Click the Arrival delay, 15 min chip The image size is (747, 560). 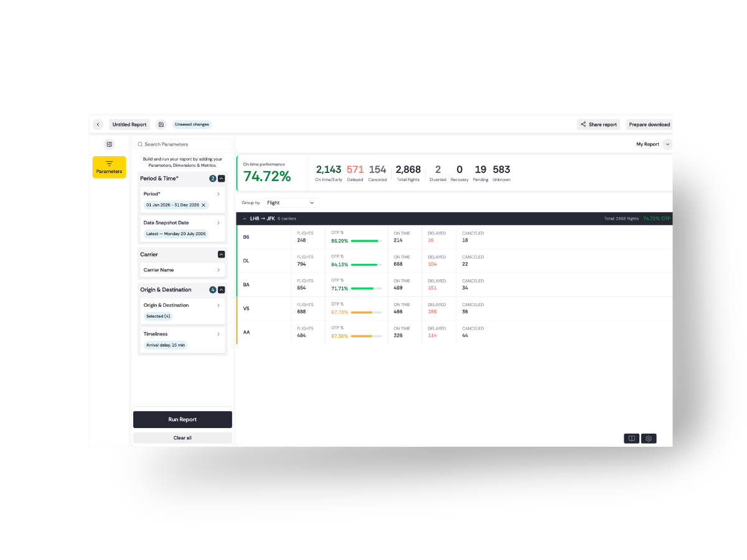pos(166,345)
